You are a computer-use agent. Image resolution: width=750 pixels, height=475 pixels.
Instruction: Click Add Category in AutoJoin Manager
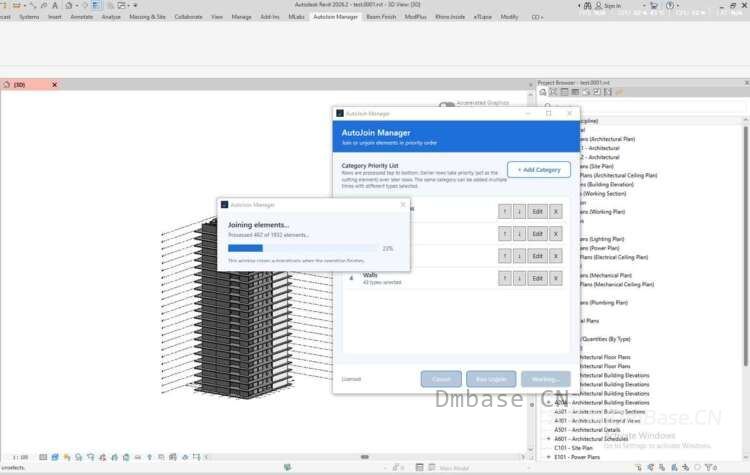pos(539,170)
